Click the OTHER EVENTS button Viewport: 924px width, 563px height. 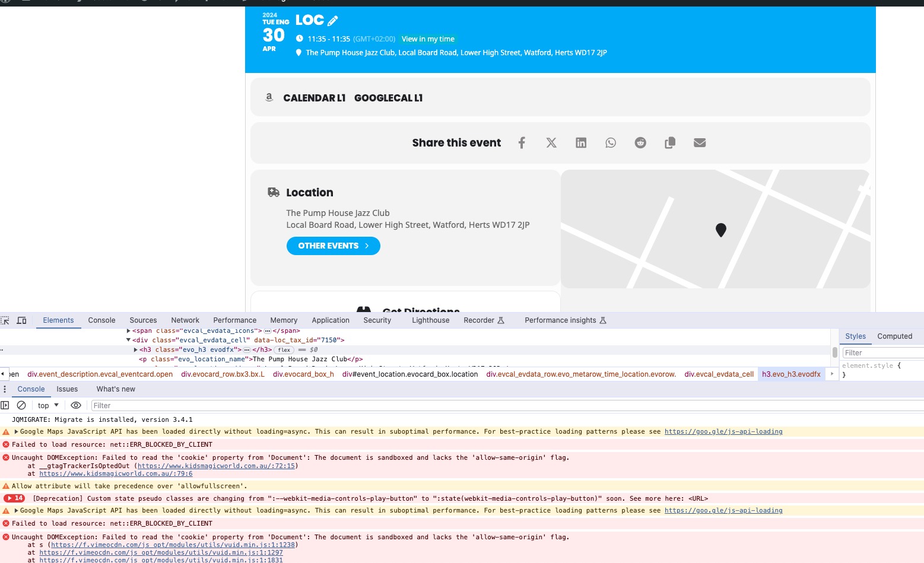click(x=334, y=246)
